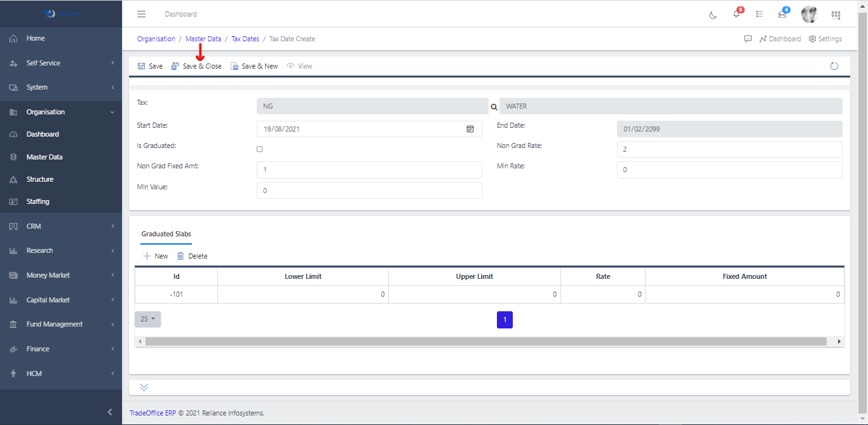Image resolution: width=868 pixels, height=425 pixels.
Task: Open the Start Date calendar picker
Action: coord(470,129)
